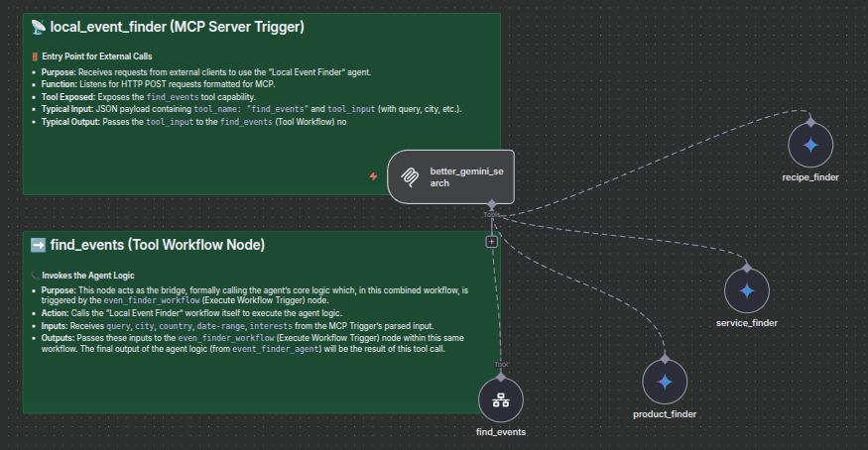868x450 pixels.
Task: Click the service_finder node label
Action: (x=746, y=322)
